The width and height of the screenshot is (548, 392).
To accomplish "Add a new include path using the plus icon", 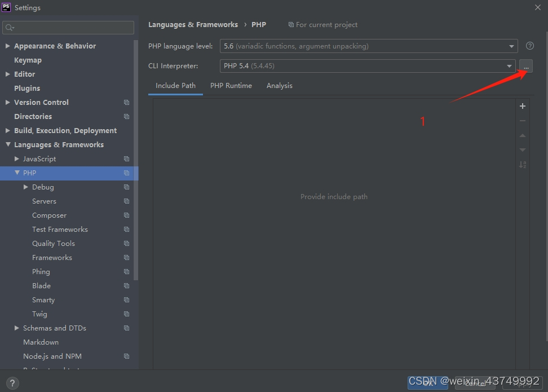I will click(x=523, y=105).
